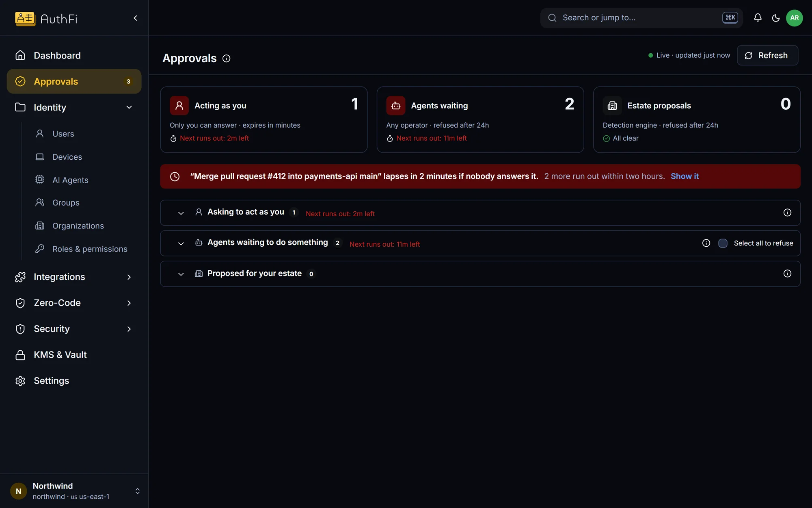Click the Agents waiting robot icon
The width and height of the screenshot is (812, 508).
click(396, 106)
